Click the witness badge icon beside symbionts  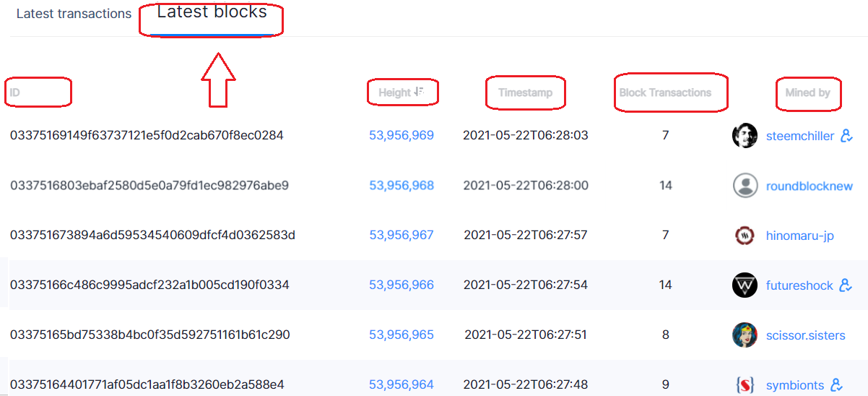pos(837,384)
